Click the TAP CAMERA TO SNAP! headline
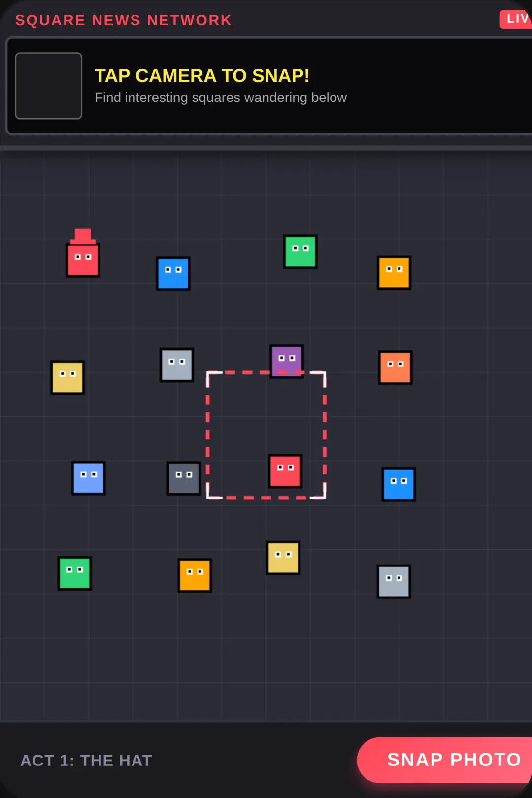This screenshot has width=532, height=798. (x=202, y=76)
